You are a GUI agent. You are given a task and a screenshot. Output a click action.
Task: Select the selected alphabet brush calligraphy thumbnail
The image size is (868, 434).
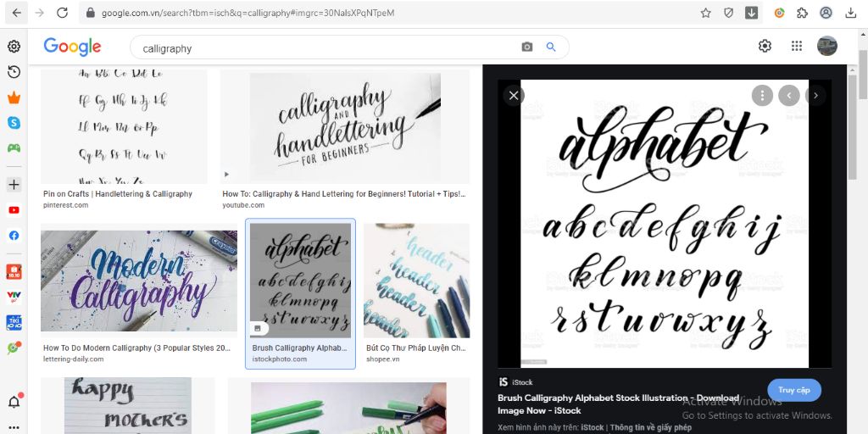(x=301, y=281)
